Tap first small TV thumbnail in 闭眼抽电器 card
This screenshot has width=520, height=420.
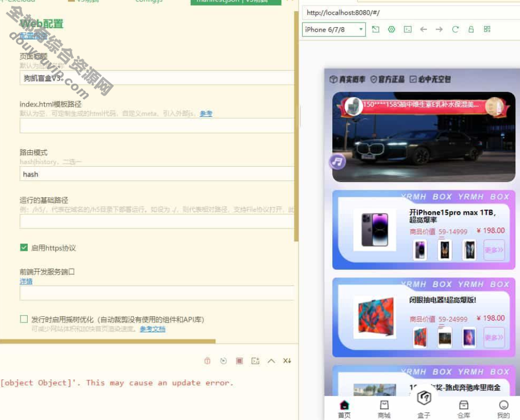tap(420, 337)
